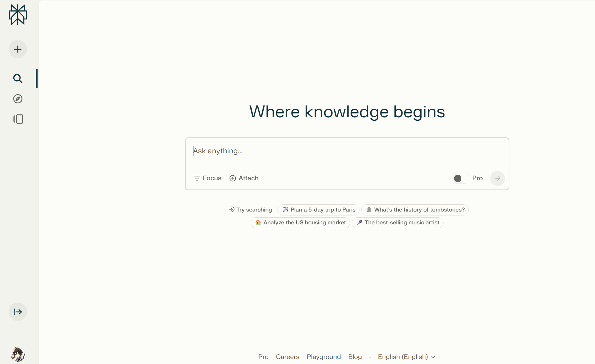The height and width of the screenshot is (364, 595).
Task: Click the Pro menu link
Action: [x=263, y=357]
